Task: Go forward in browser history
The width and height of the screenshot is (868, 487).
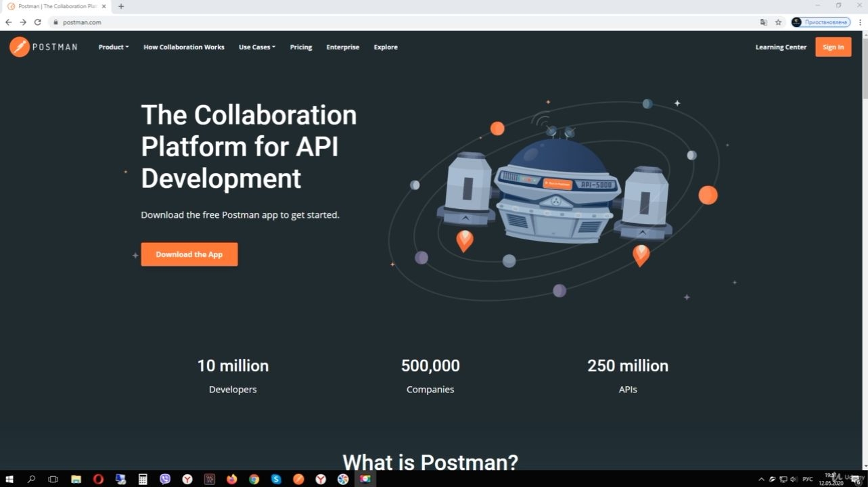Action: (23, 22)
